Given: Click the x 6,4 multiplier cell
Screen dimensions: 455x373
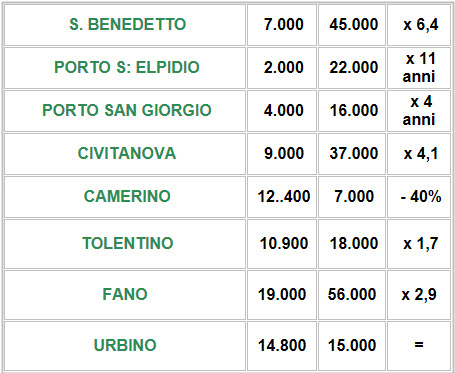Looking at the screenshot, I should 419,25.
